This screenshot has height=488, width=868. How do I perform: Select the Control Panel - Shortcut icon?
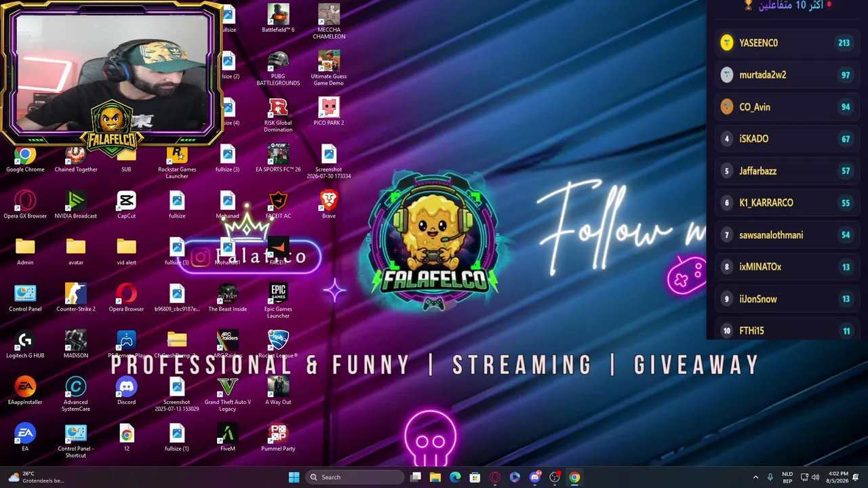tap(76, 441)
